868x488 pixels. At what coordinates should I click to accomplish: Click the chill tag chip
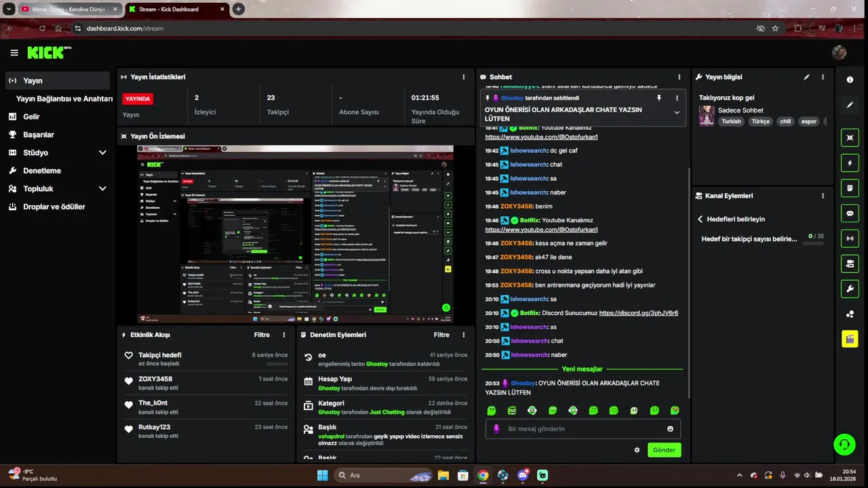[785, 121]
